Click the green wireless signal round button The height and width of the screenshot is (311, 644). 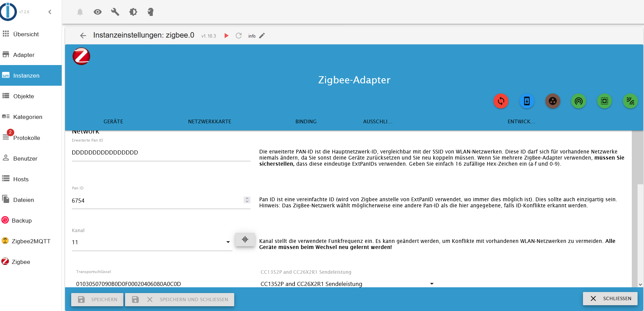point(630,101)
